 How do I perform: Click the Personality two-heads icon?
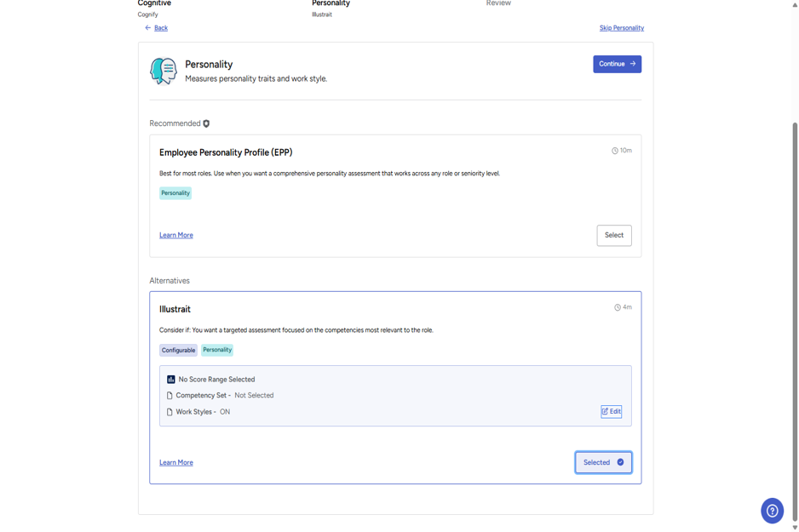pyautogui.click(x=164, y=71)
